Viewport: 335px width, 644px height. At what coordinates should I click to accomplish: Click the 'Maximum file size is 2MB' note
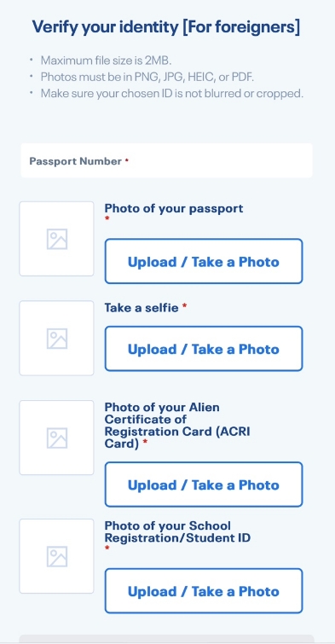pos(106,61)
